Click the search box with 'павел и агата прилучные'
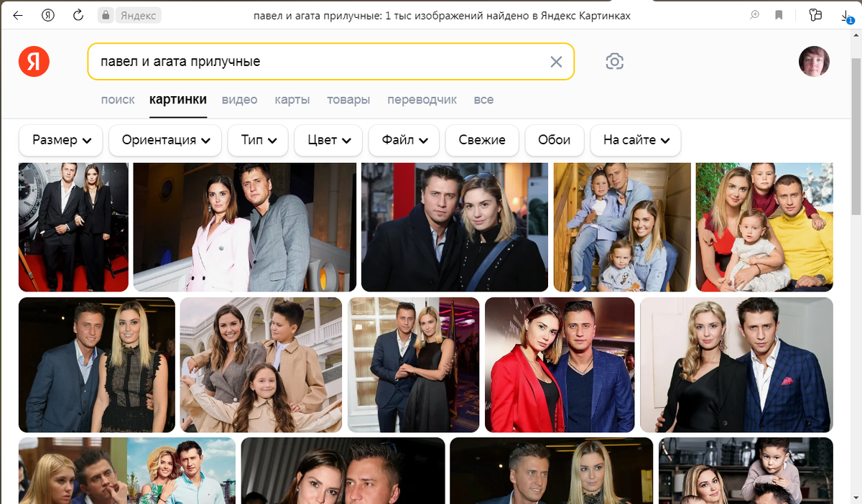 (x=331, y=62)
